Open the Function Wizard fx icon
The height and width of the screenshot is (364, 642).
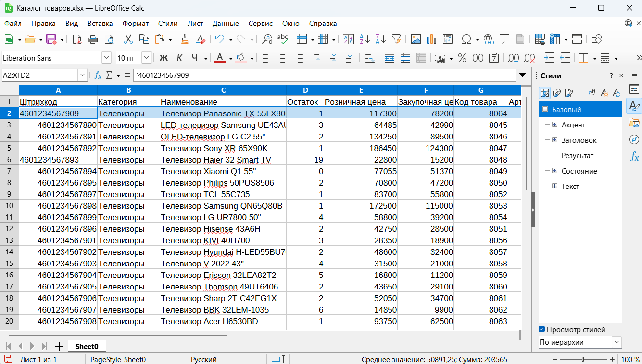98,75
